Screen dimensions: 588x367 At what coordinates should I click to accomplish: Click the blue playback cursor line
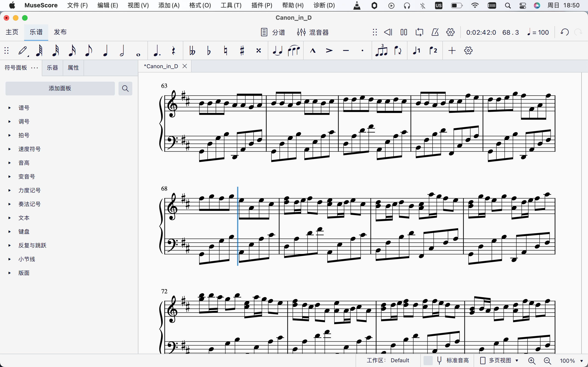pyautogui.click(x=238, y=226)
